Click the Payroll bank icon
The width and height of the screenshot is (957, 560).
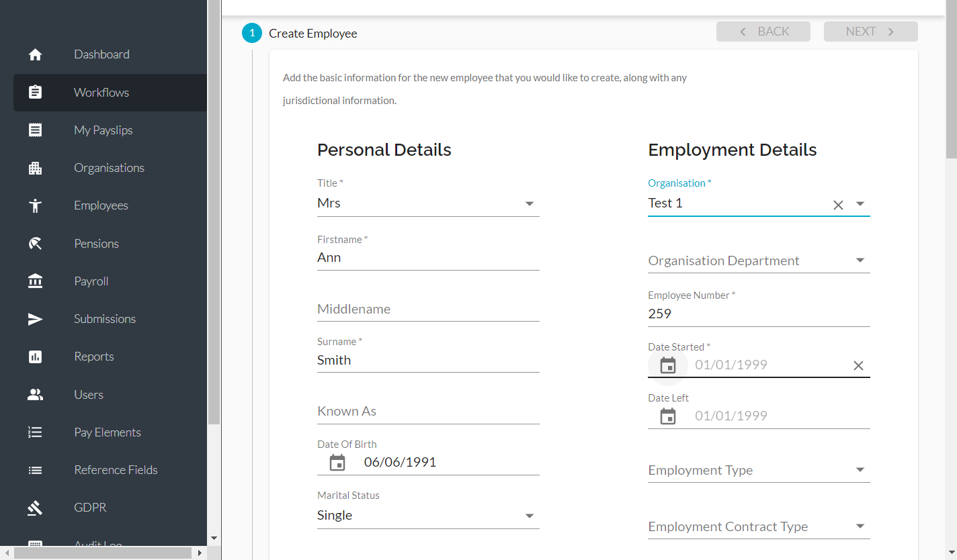pyautogui.click(x=36, y=281)
